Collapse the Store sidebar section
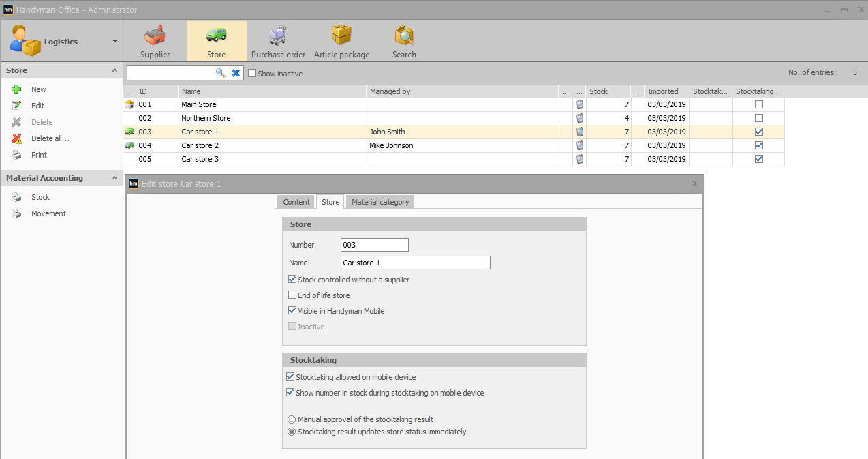868x459 pixels. click(x=114, y=70)
